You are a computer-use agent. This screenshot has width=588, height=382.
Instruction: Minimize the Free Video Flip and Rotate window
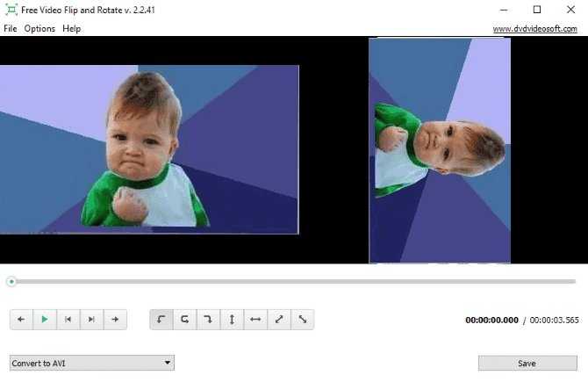(x=504, y=10)
